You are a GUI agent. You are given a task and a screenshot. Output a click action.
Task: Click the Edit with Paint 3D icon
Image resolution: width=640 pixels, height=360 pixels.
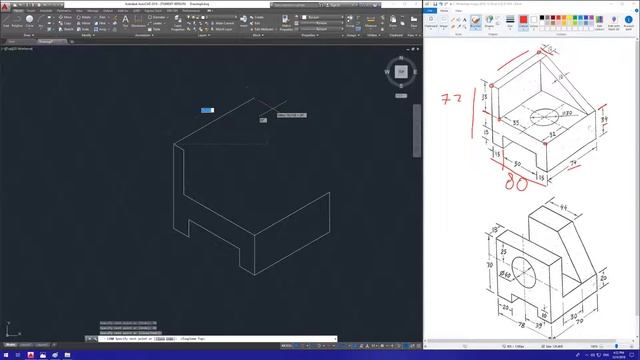click(614, 22)
